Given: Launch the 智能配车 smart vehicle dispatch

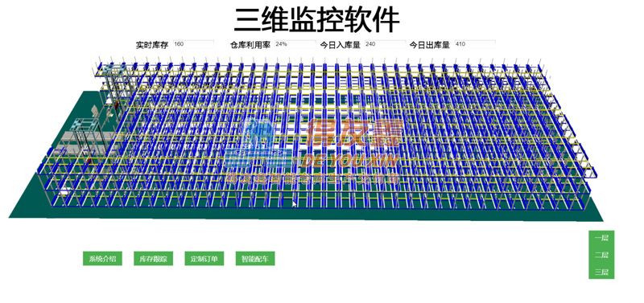Looking at the screenshot, I should click(255, 259).
